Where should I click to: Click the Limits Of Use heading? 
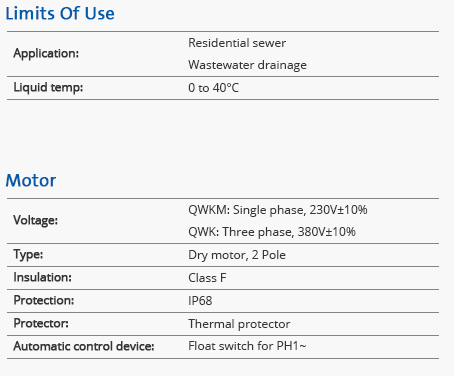pyautogui.click(x=60, y=14)
